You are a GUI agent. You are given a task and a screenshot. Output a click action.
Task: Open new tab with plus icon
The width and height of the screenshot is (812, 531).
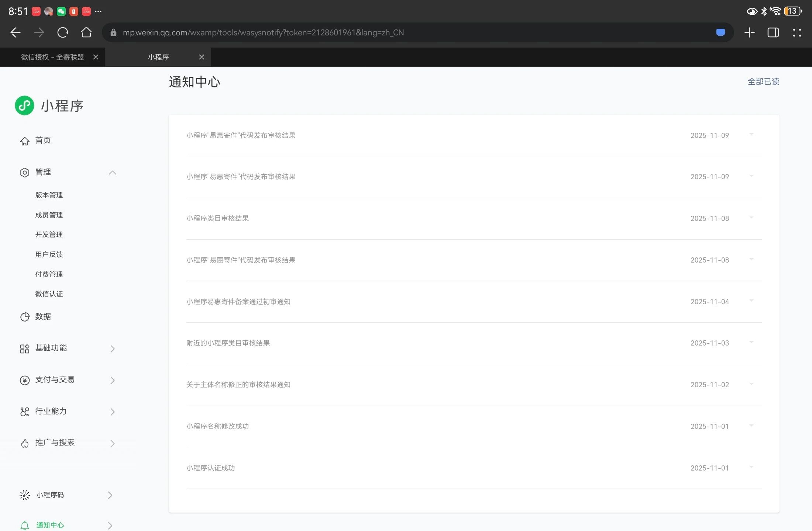(749, 33)
